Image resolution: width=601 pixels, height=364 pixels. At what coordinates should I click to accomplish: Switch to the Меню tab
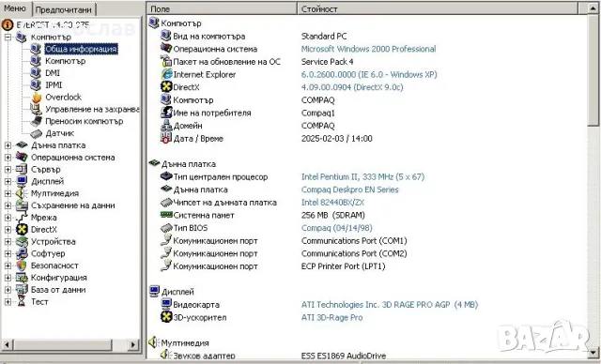click(x=15, y=8)
